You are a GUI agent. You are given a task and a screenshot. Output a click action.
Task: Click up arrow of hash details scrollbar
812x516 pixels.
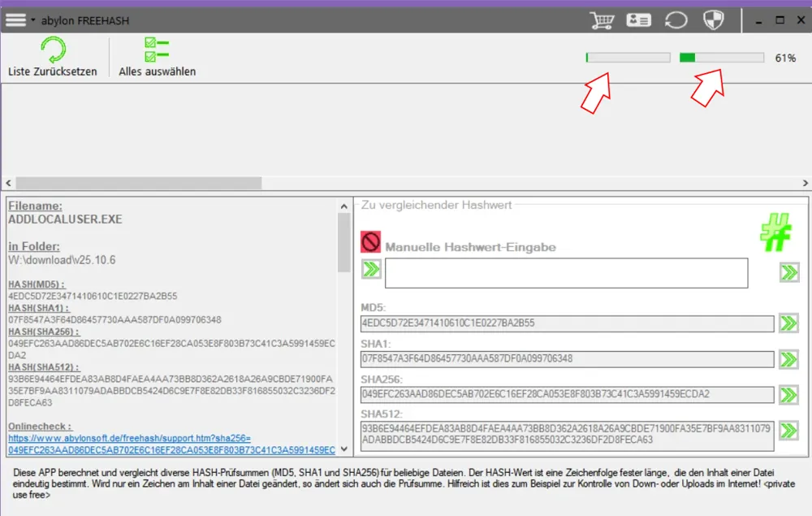[x=343, y=206]
